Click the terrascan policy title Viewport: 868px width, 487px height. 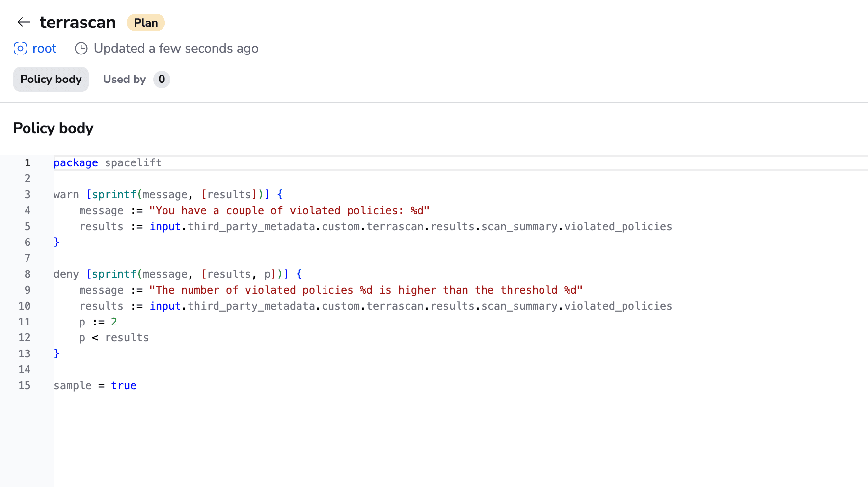pos(78,22)
